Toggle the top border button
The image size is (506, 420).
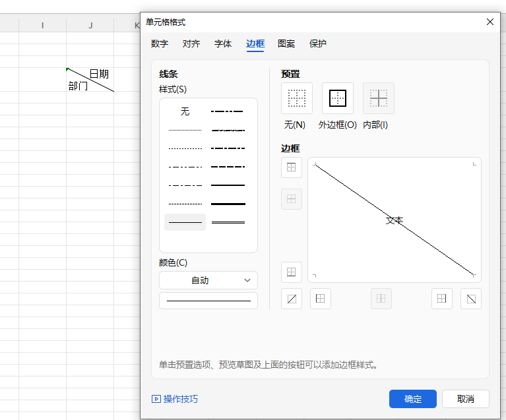(292, 167)
